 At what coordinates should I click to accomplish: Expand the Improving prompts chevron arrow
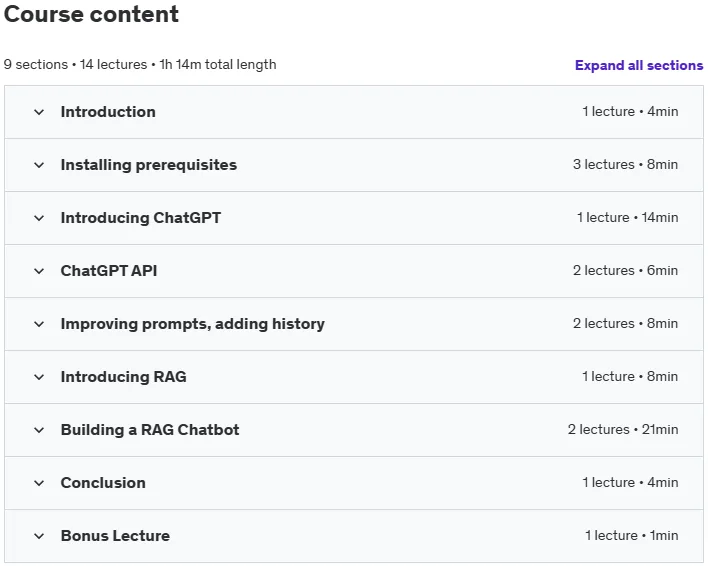(39, 324)
